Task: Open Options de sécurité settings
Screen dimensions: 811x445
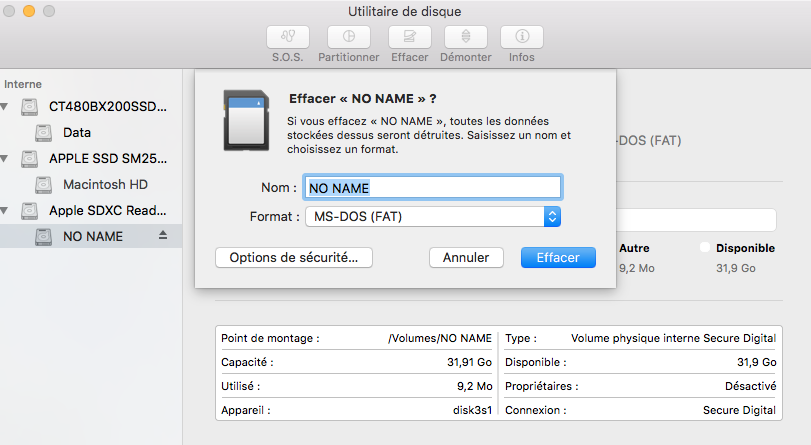Action: click(x=294, y=258)
